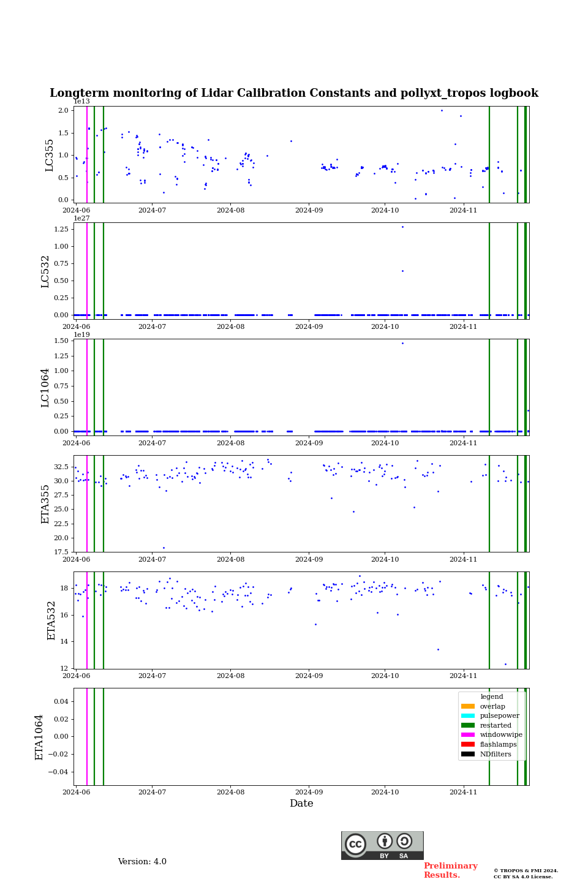Click the ETA1064 y-axis label
Viewport: 588px width, 882px height.
pyautogui.click(x=39, y=737)
